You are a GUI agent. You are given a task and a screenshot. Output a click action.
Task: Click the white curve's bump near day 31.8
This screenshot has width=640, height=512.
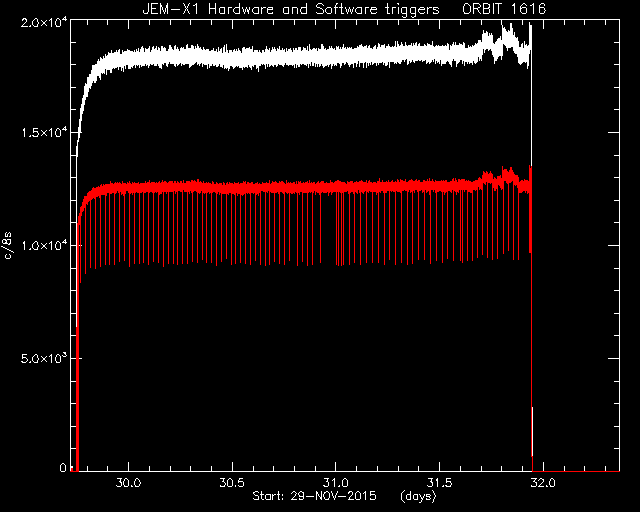(x=509, y=39)
